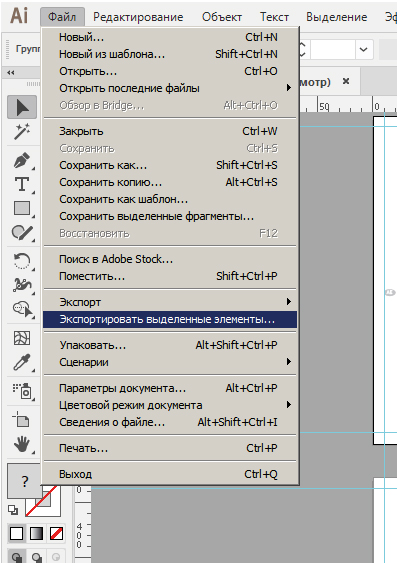
Task: Select the Type tool
Action: click(22, 184)
